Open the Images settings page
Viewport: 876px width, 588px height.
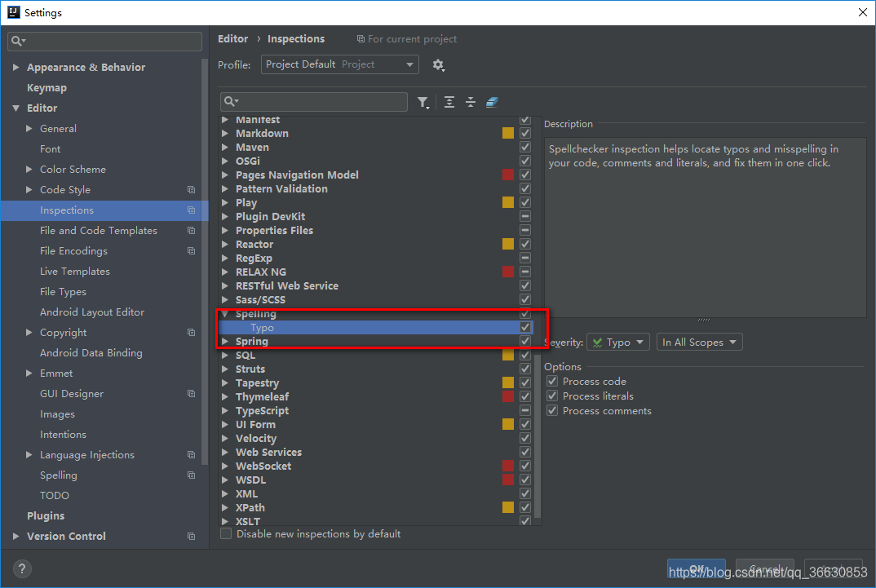tap(58, 414)
